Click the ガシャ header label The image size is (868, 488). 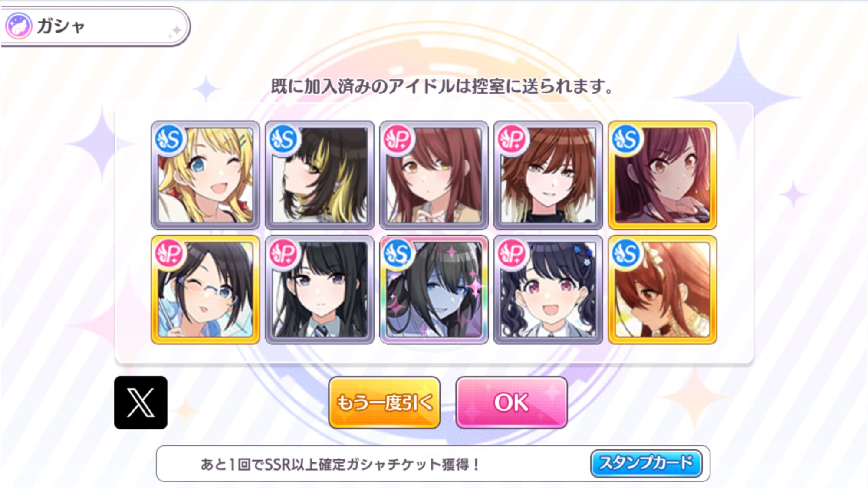pos(61,26)
